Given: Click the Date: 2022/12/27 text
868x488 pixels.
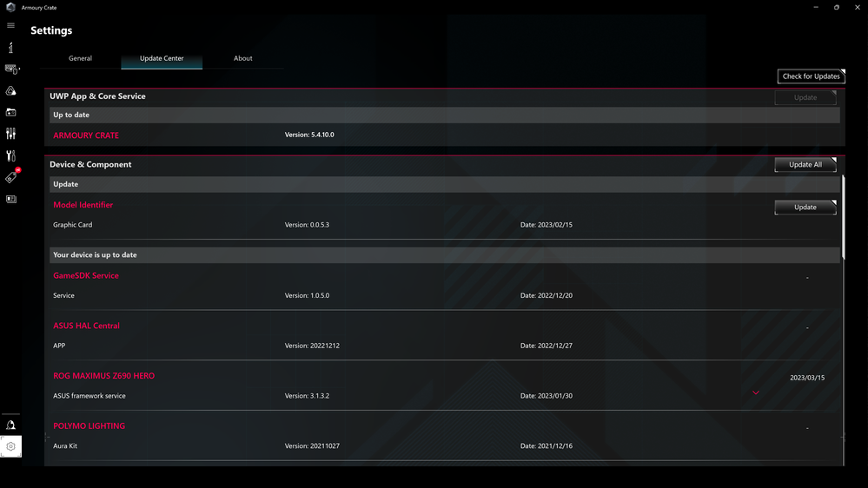Looking at the screenshot, I should (x=547, y=346).
